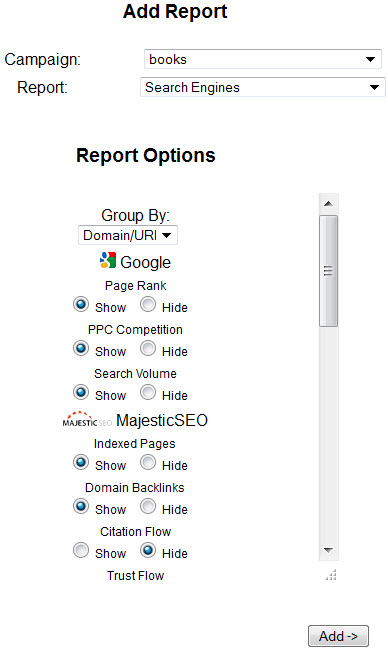The height and width of the screenshot is (657, 388).
Task: Click the scrollbar down arrow
Action: (x=329, y=550)
